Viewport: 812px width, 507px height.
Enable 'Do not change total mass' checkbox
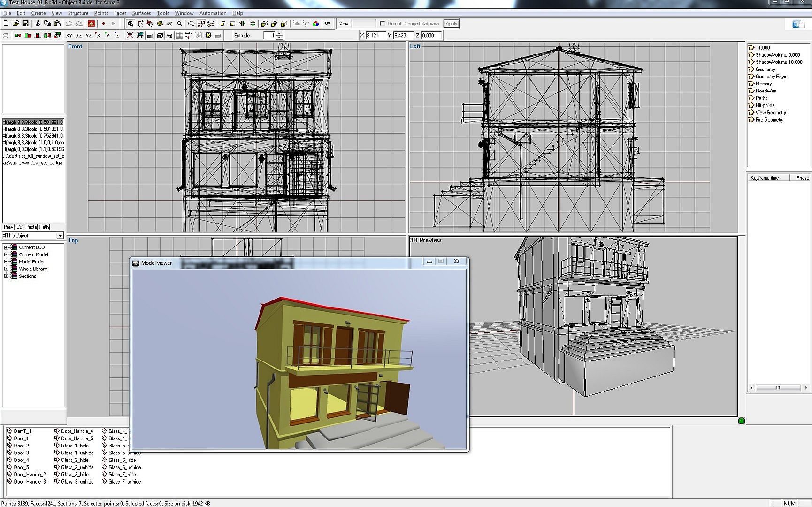[x=383, y=23]
